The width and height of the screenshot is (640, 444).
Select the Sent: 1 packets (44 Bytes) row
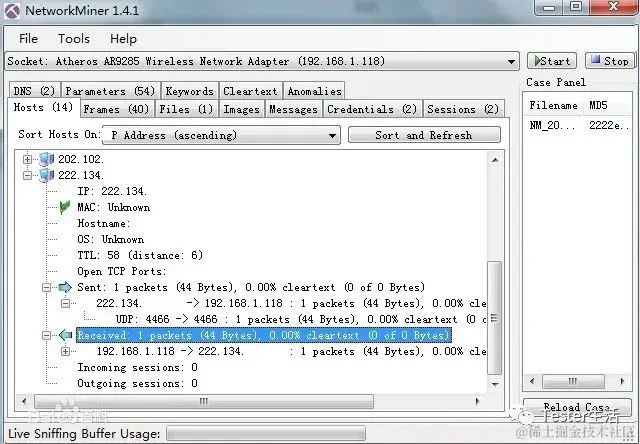251,287
